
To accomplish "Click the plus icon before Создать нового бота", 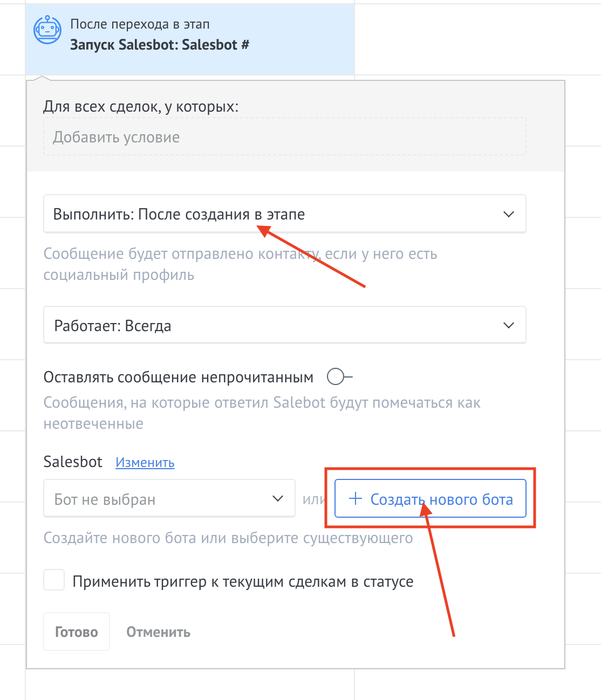I will coord(355,499).
